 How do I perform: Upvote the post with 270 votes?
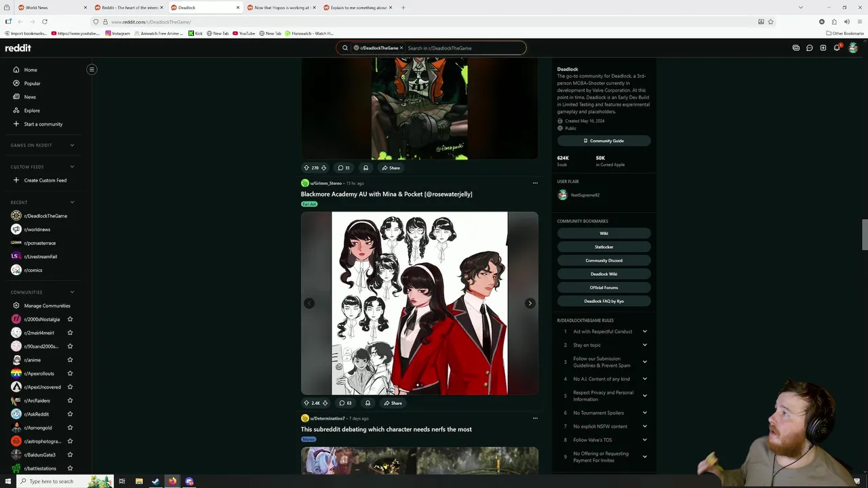[307, 168]
